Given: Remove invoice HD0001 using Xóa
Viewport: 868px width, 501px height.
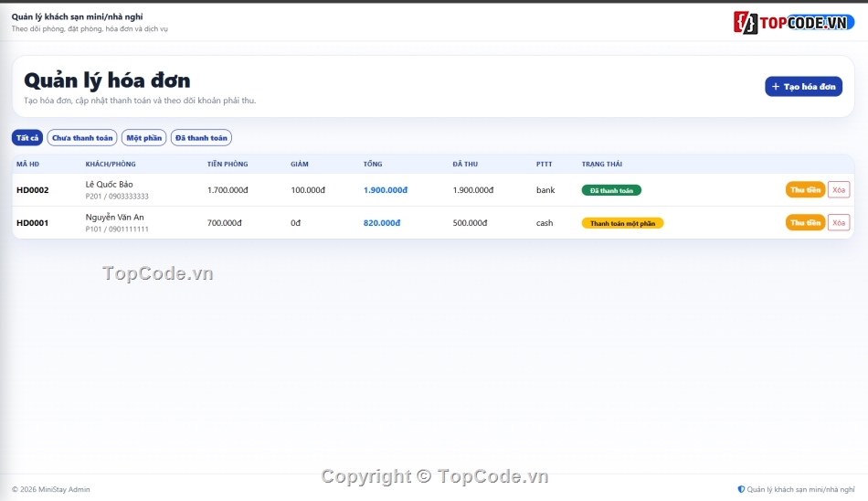Looking at the screenshot, I should [839, 223].
